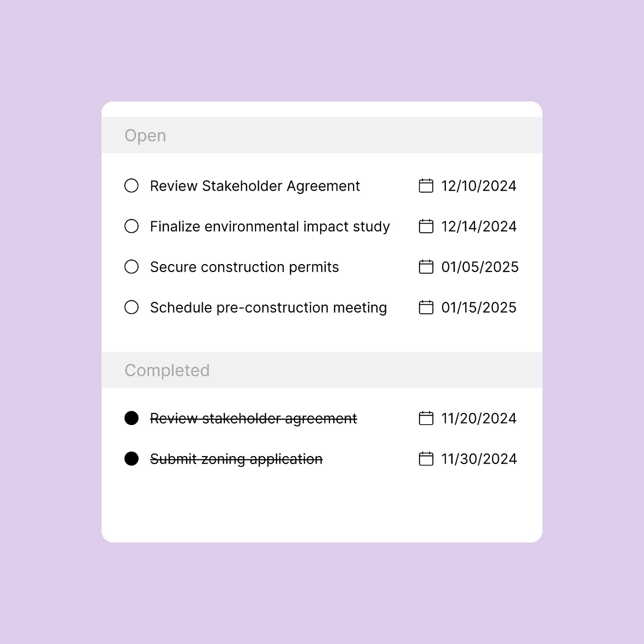Open the Secure construction permits task title
The width and height of the screenshot is (644, 644).
pos(244,267)
